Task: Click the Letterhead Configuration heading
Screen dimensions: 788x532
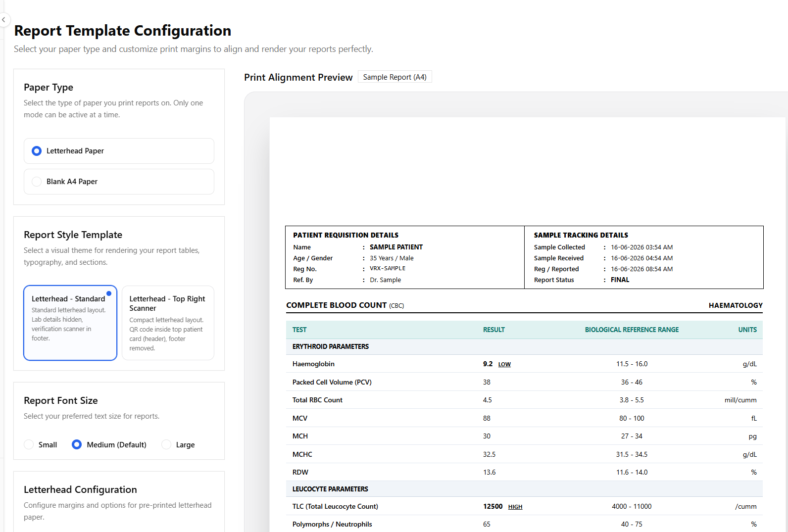Action: tap(81, 489)
